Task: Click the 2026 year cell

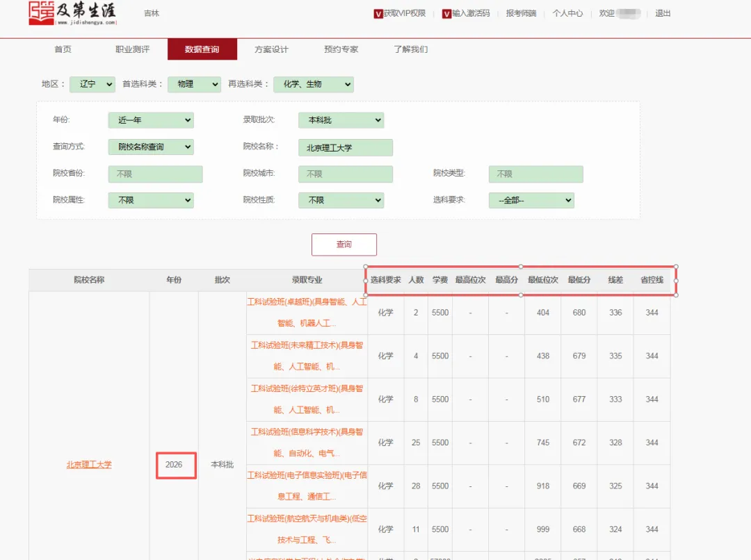Action: point(174,465)
